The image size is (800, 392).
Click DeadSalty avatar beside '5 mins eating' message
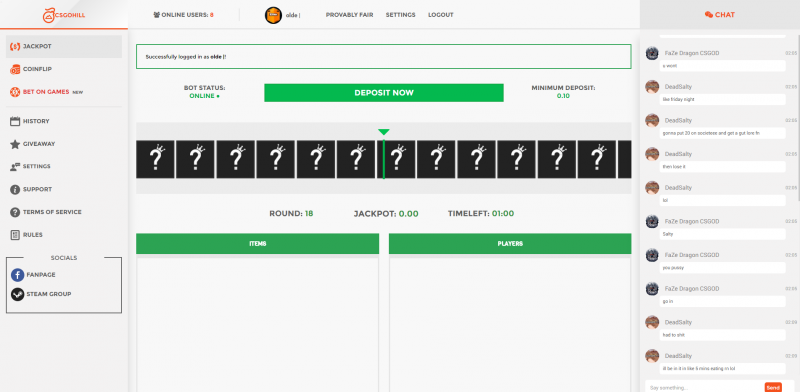[652, 356]
